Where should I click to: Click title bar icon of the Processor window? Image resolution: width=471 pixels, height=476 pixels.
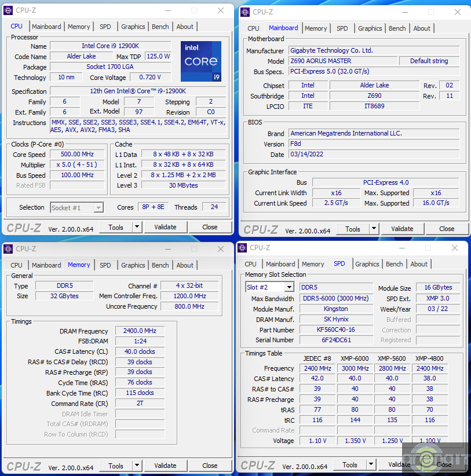click(x=8, y=10)
